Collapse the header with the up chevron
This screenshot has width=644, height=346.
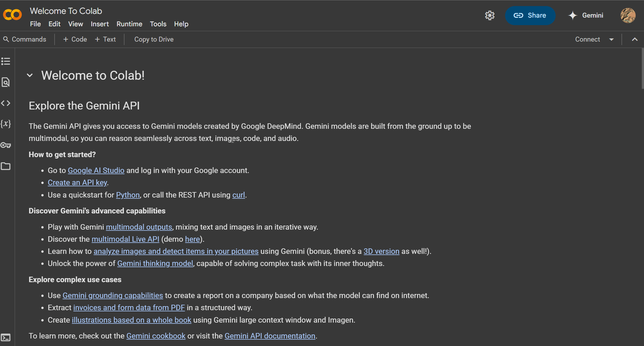635,39
